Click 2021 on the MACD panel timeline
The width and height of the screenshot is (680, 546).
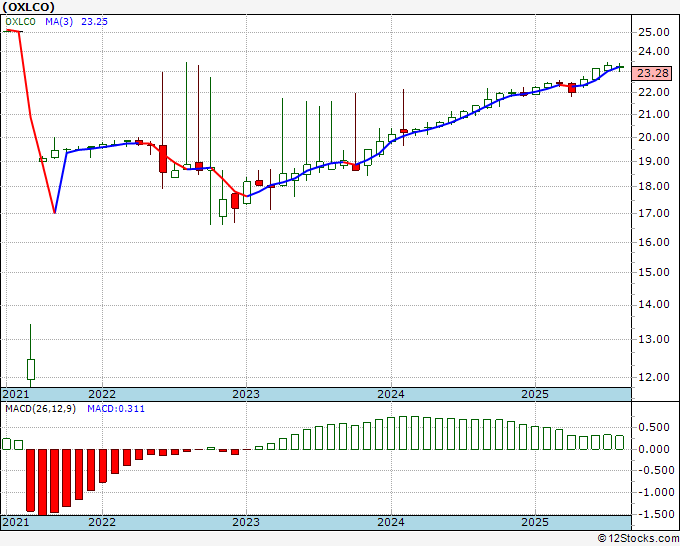(x=16, y=522)
